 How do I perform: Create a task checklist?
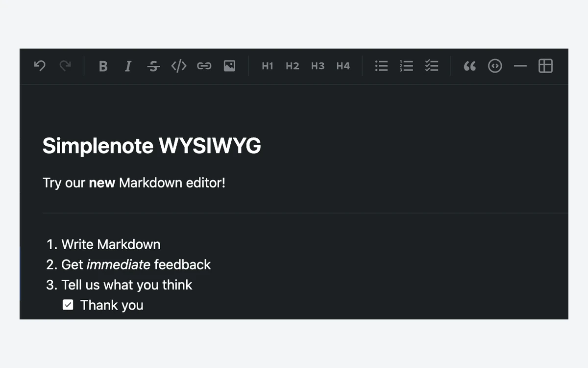(x=432, y=66)
